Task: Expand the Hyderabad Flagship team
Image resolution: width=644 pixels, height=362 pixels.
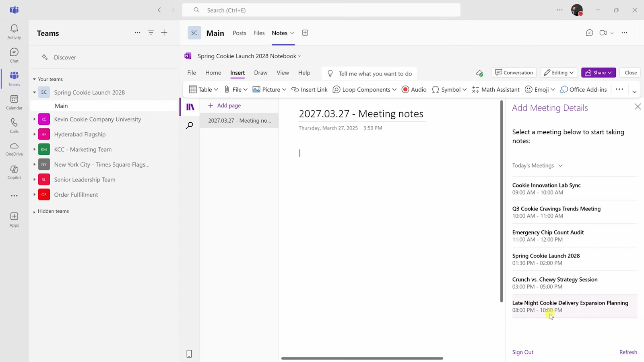Action: tap(34, 134)
